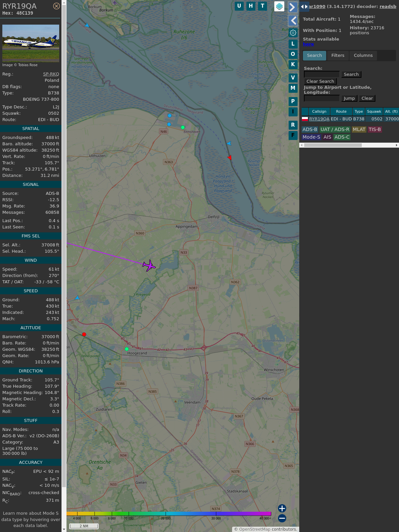Close the RYR19QA aircraft info panel
This screenshot has height=532, width=399.
coord(57,6)
